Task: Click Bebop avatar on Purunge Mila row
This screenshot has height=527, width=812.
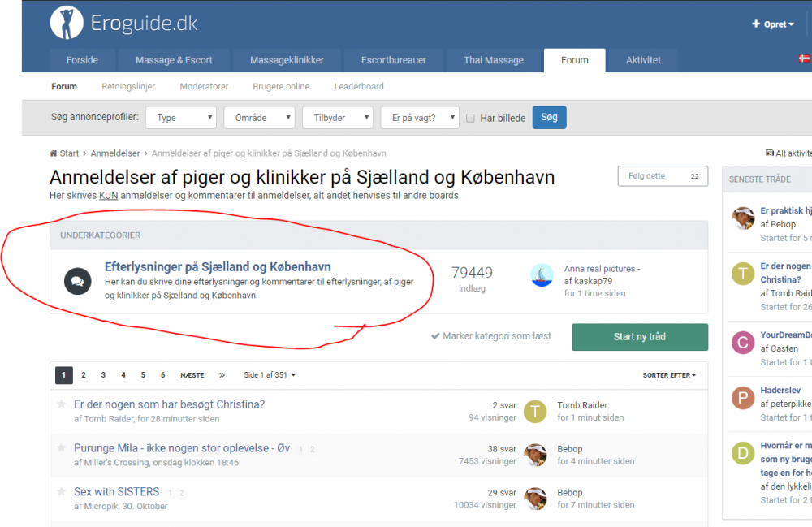Action: click(x=535, y=455)
